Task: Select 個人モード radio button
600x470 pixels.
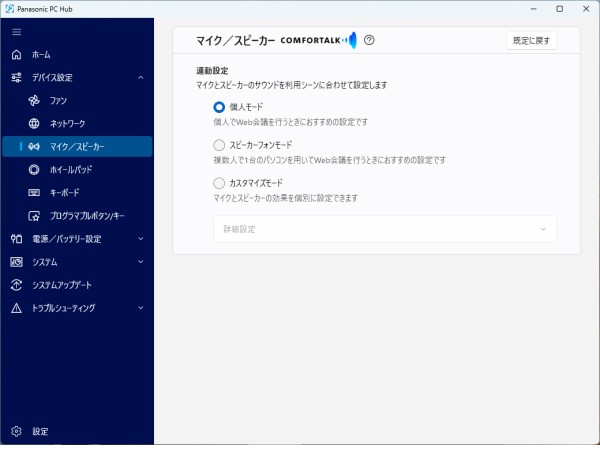Action: coord(219,106)
